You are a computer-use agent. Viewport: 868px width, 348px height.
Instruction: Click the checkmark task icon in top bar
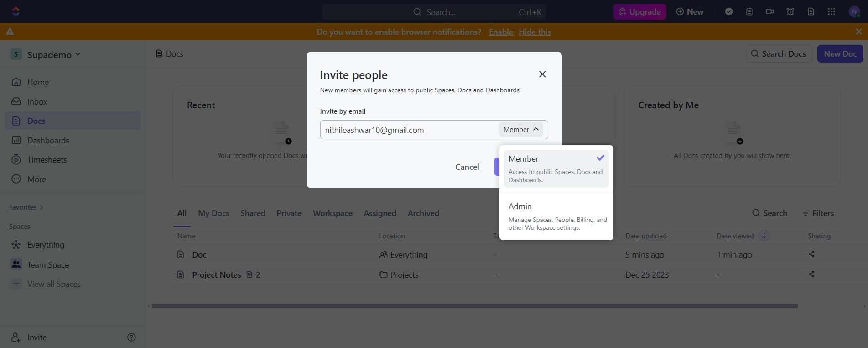click(729, 11)
